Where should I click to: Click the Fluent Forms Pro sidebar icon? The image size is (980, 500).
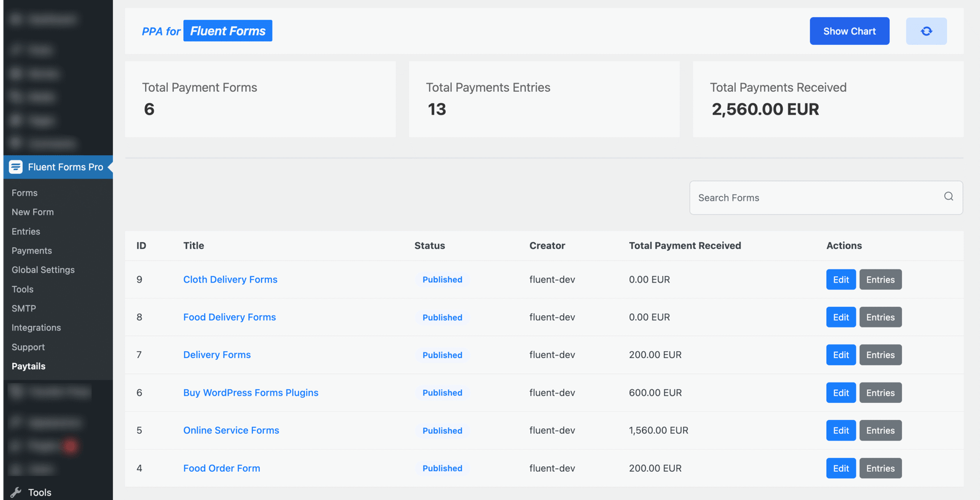(16, 167)
